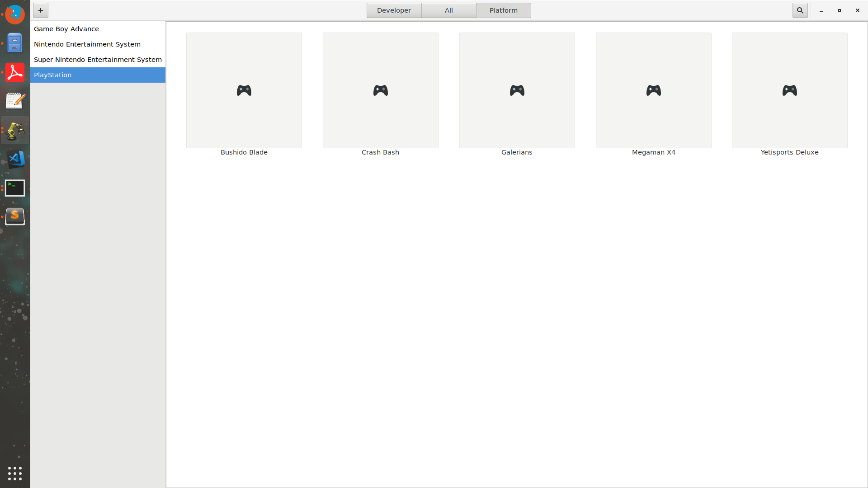Open the search icon in header bar
The width and height of the screenshot is (868, 488).
click(800, 10)
